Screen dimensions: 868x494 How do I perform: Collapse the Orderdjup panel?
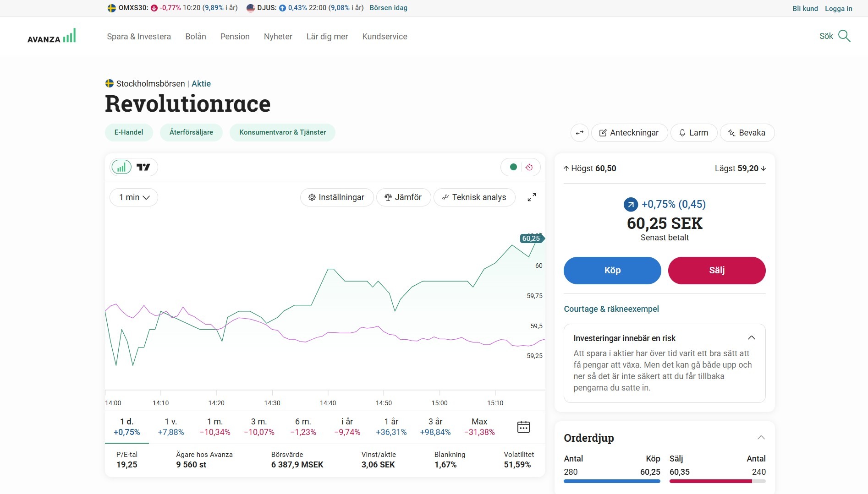(761, 438)
